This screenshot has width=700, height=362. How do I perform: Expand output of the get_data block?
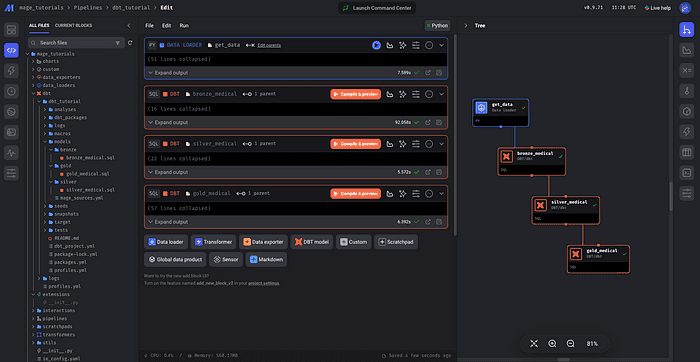(x=168, y=72)
